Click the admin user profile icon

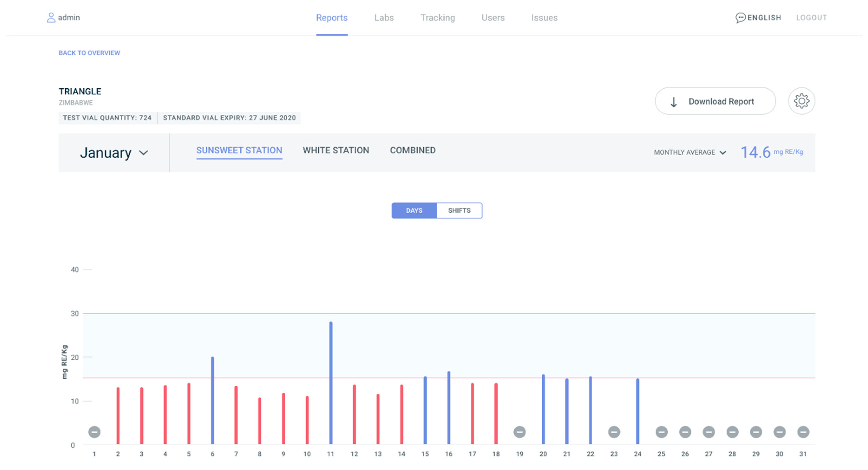[51, 17]
